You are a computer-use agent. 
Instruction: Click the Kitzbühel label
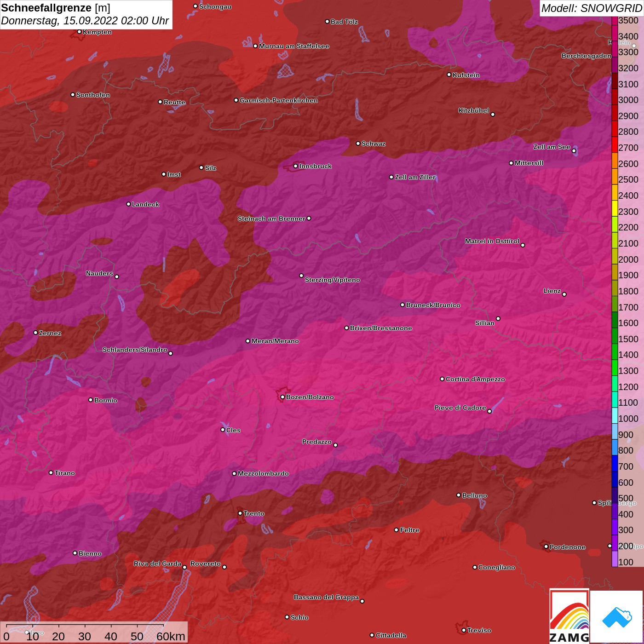tap(474, 110)
